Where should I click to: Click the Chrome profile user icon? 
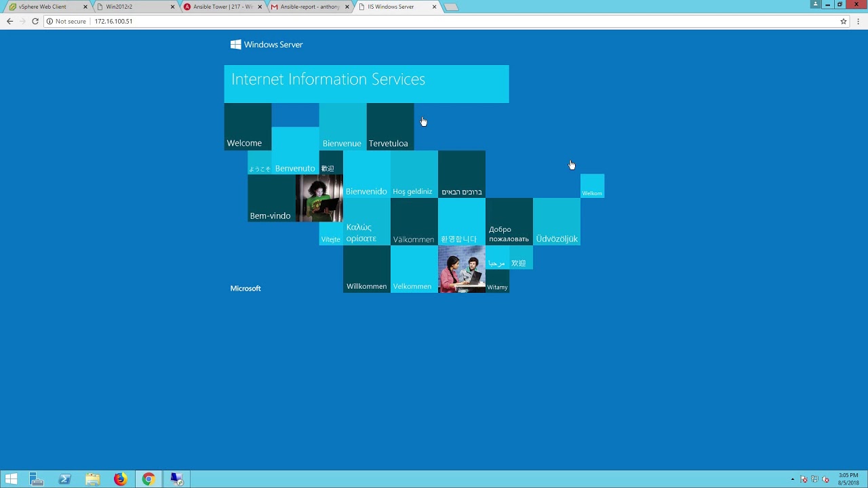tap(815, 4)
